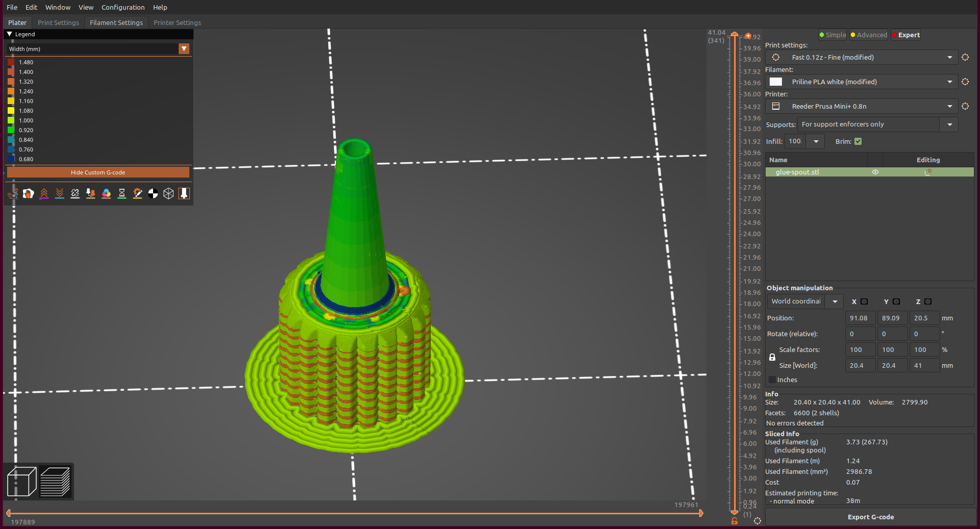Collapse the Legend panel
The image size is (980, 529).
9,34
